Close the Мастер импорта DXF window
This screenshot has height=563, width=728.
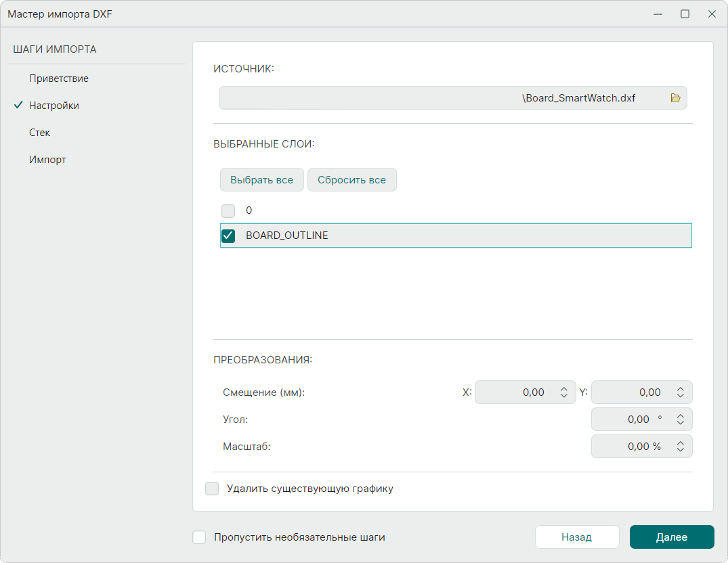coord(712,14)
